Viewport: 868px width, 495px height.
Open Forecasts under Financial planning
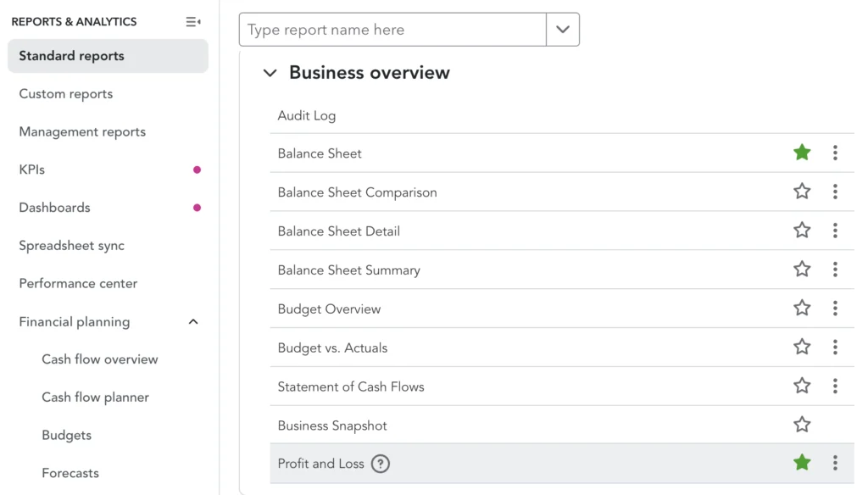[70, 474]
